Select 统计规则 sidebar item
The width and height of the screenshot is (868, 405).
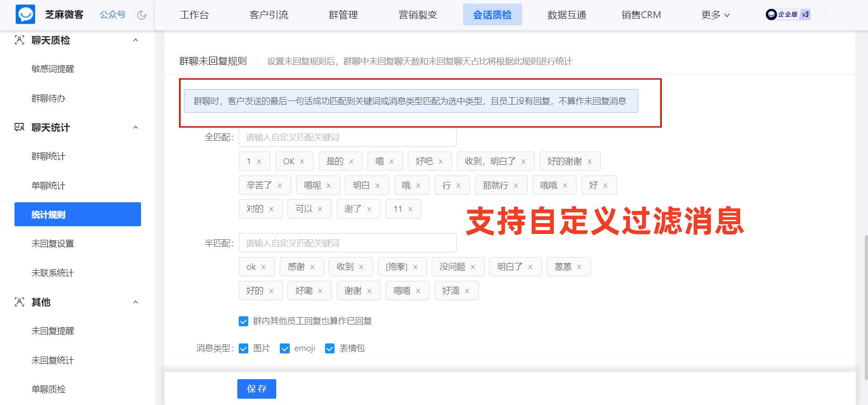(x=78, y=214)
